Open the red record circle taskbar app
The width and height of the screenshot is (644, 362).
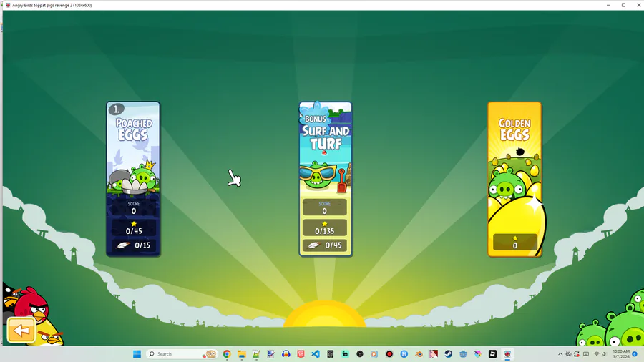coord(389,354)
